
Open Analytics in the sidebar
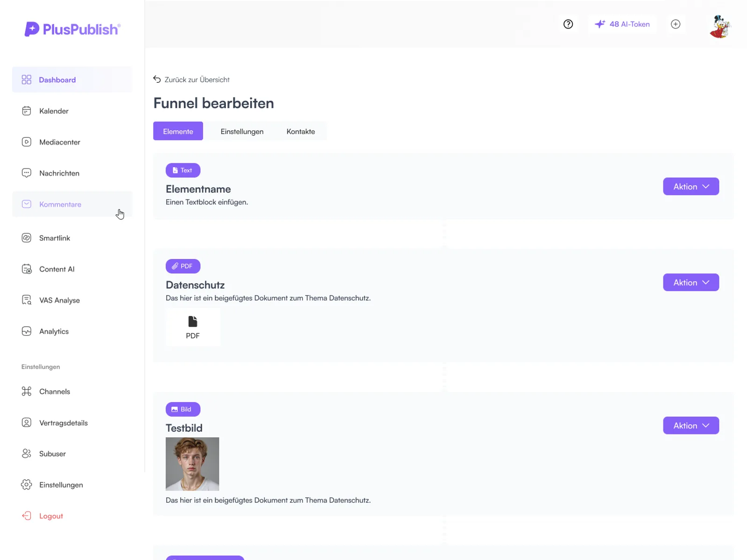click(x=72, y=331)
